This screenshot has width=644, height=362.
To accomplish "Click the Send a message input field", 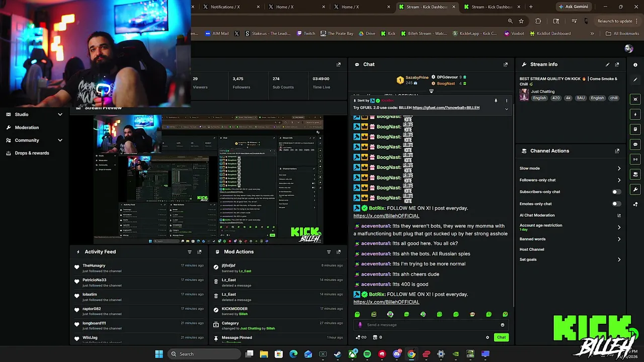I will click(431, 325).
